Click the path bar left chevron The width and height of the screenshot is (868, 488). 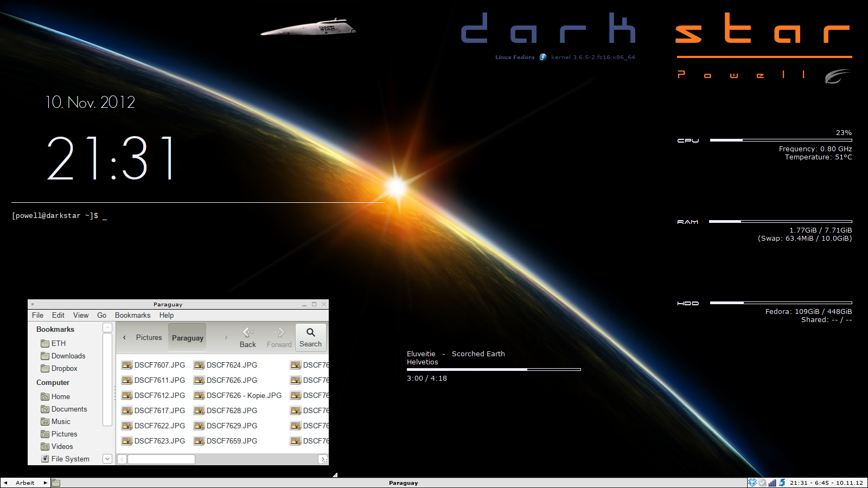[x=124, y=337]
